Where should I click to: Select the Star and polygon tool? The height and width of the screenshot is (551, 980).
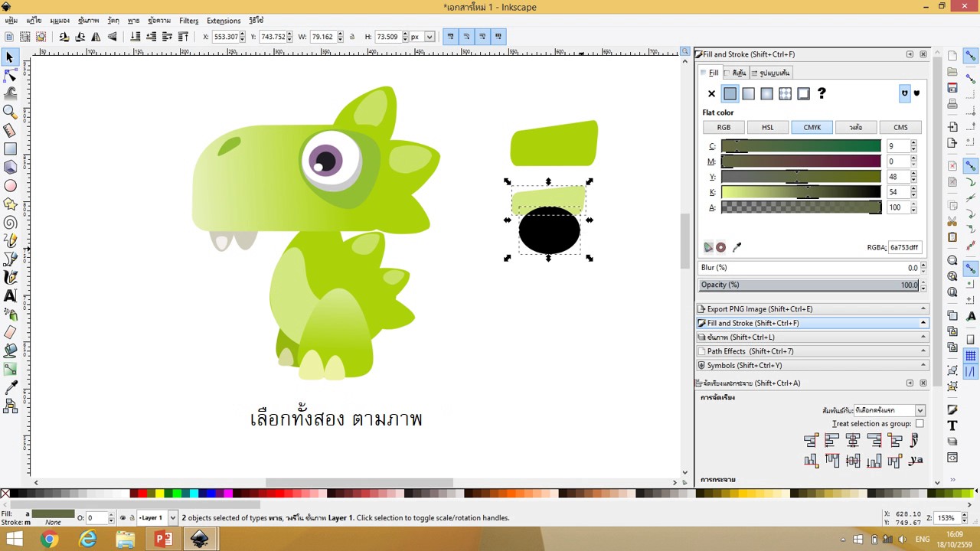tap(11, 204)
